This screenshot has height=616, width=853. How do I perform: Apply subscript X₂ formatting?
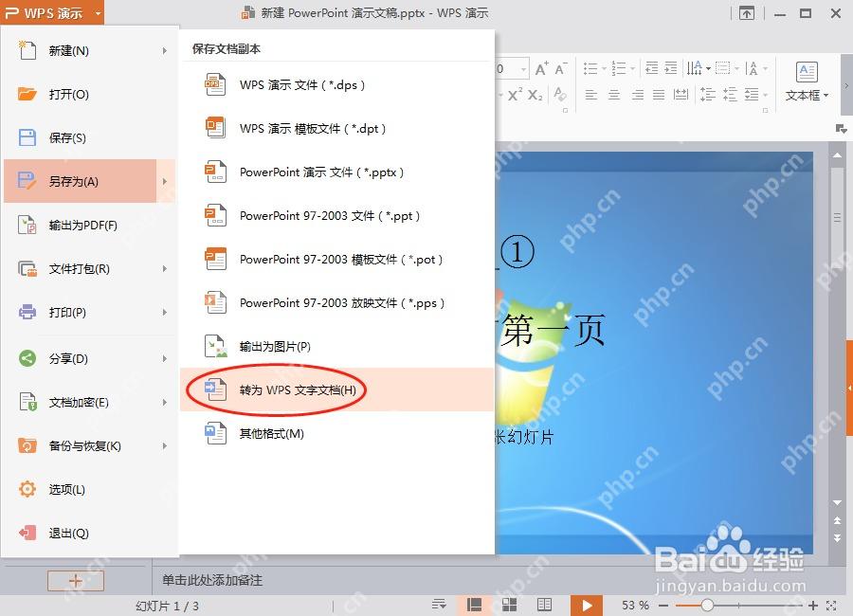point(535,95)
